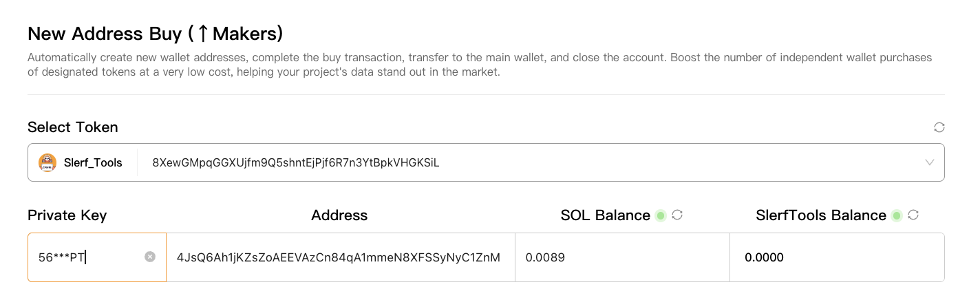
Task: Click the refresh icon beside Select Token
Action: pos(939,127)
